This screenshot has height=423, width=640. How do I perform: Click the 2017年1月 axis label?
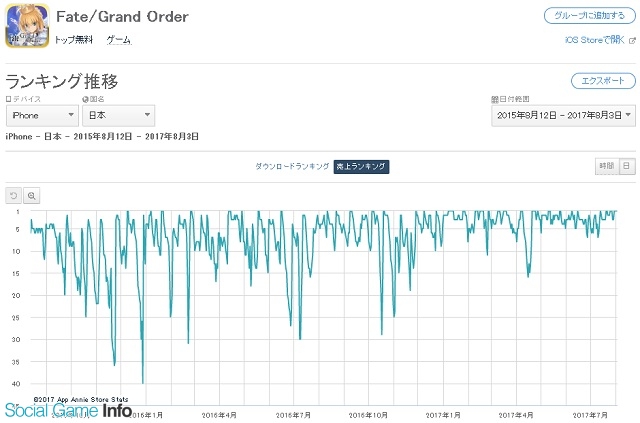tap(443, 415)
